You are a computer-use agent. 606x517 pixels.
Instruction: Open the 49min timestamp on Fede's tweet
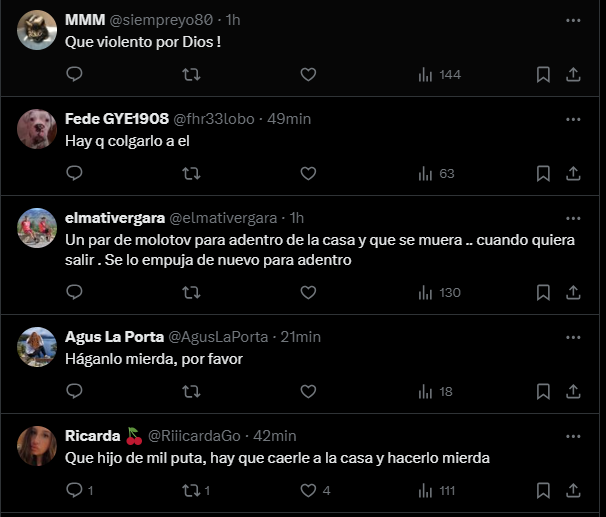pos(290,119)
